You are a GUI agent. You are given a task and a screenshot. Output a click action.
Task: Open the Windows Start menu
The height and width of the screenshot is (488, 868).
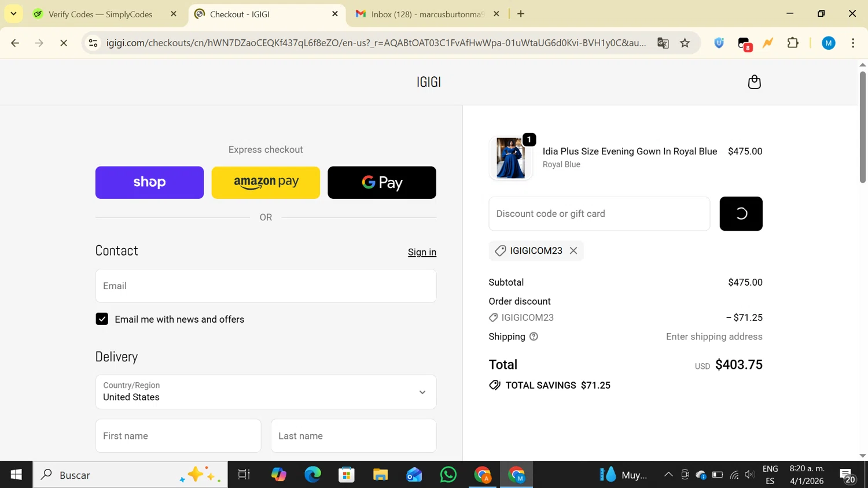point(16,475)
